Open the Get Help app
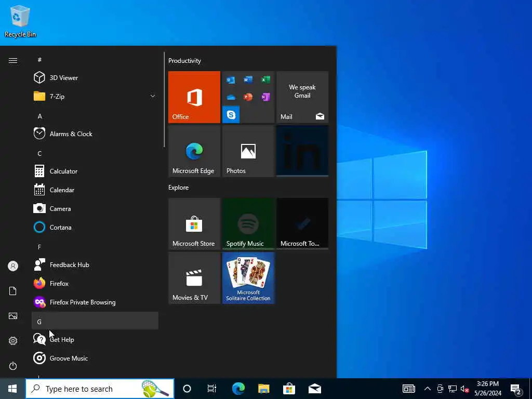This screenshot has width=532, height=399. [x=95, y=339]
